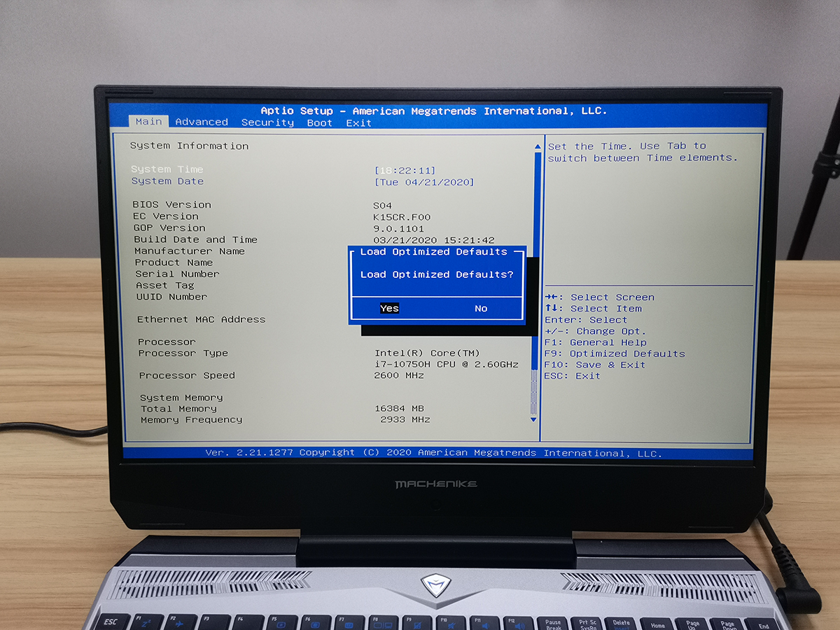Click the System Memory heading
This screenshot has height=630, width=840.
(181, 398)
